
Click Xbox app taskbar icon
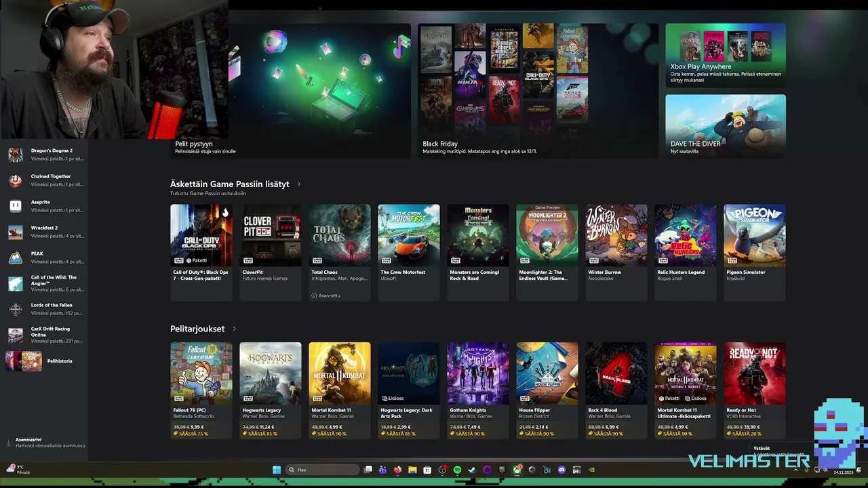coord(517,470)
